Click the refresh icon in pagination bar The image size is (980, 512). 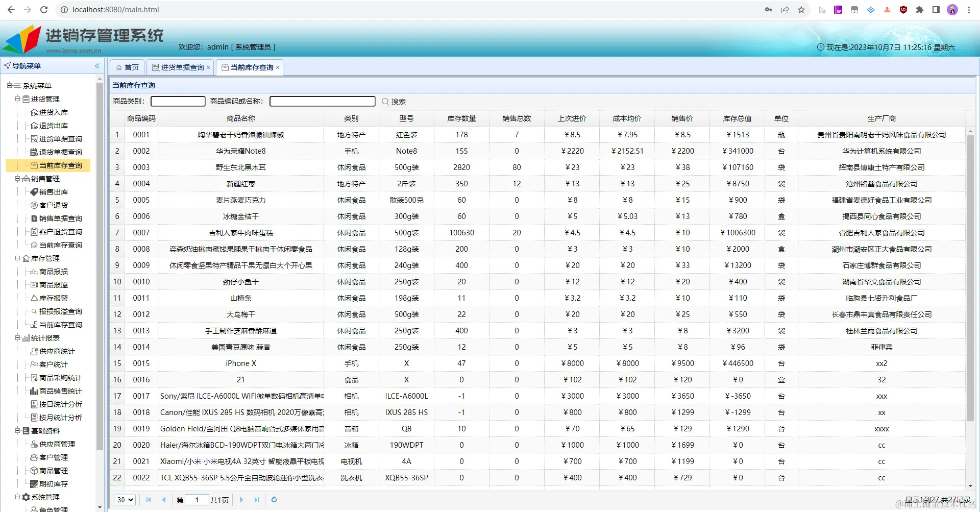[x=274, y=500]
